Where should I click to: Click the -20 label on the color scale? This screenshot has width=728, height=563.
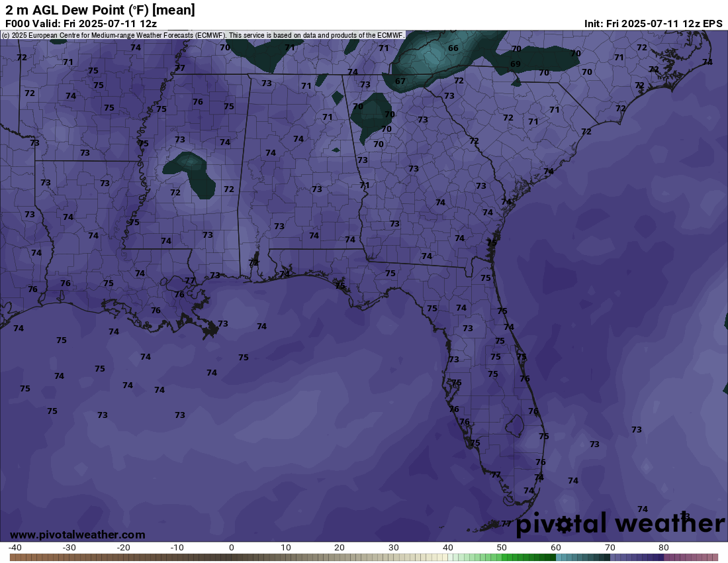(x=123, y=548)
